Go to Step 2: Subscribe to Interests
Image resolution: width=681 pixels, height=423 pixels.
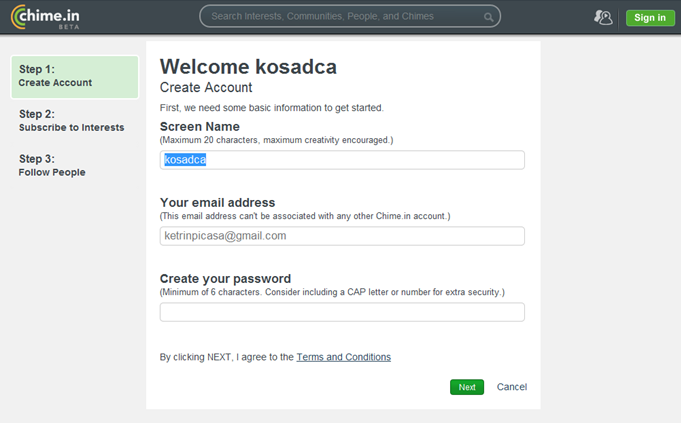pyautogui.click(x=71, y=121)
